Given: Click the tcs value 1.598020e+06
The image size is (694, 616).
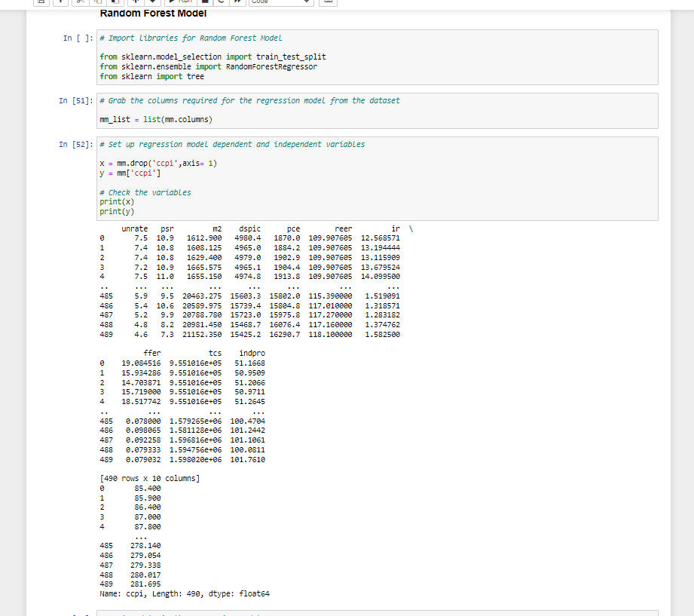Looking at the screenshot, I should click(196, 460).
